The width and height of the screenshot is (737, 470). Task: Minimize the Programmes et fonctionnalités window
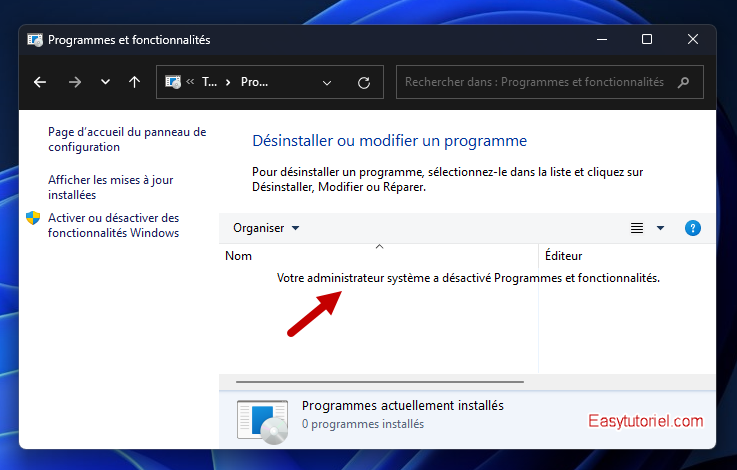[x=602, y=39]
